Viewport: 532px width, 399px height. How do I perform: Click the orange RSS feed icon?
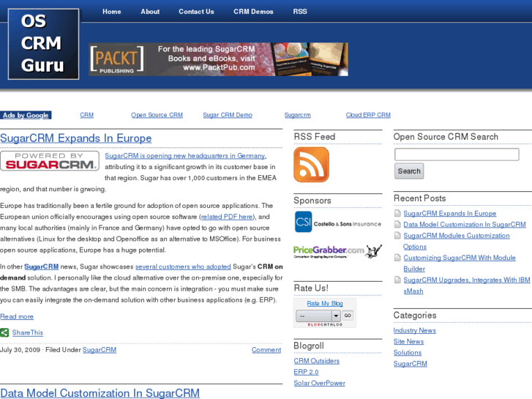[311, 165]
